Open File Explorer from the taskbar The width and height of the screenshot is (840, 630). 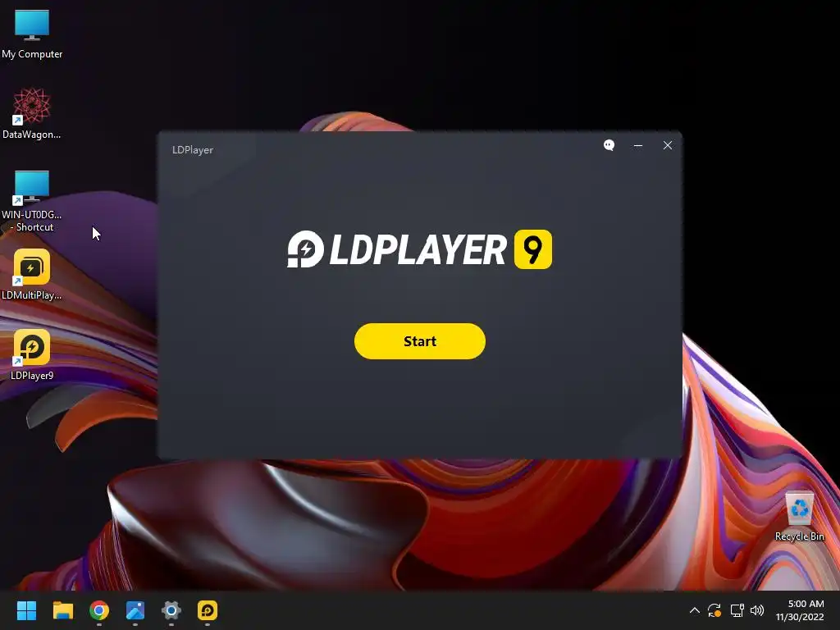pyautogui.click(x=62, y=610)
